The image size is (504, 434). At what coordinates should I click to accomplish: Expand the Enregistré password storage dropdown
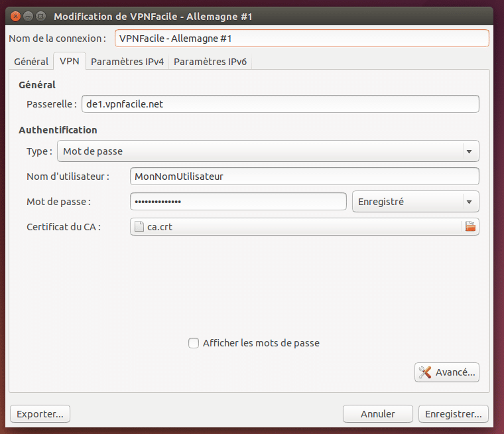coord(416,201)
